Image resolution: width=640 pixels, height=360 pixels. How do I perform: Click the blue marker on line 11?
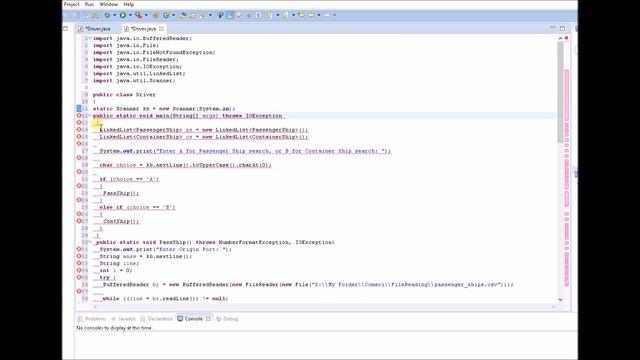pos(79,109)
